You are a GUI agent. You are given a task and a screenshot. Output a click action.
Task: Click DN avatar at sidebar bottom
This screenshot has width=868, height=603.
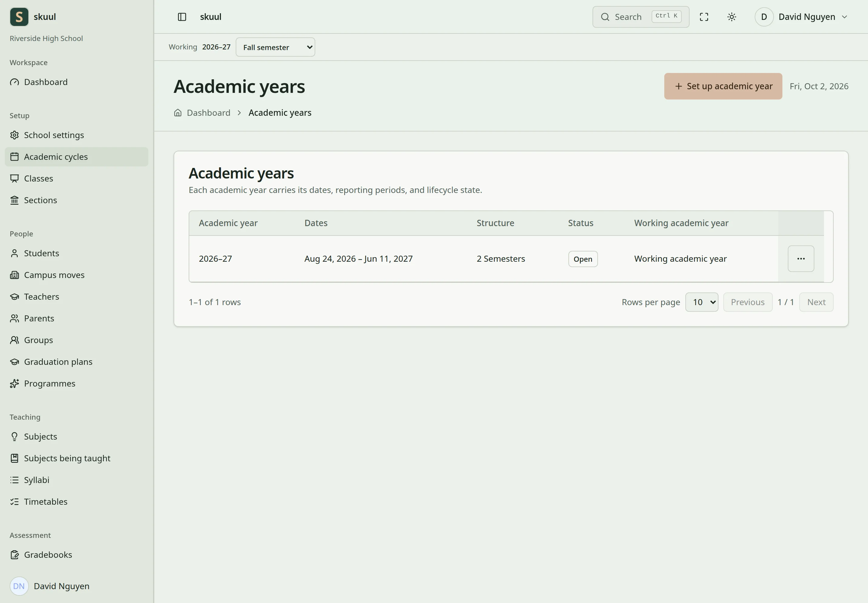click(x=19, y=586)
